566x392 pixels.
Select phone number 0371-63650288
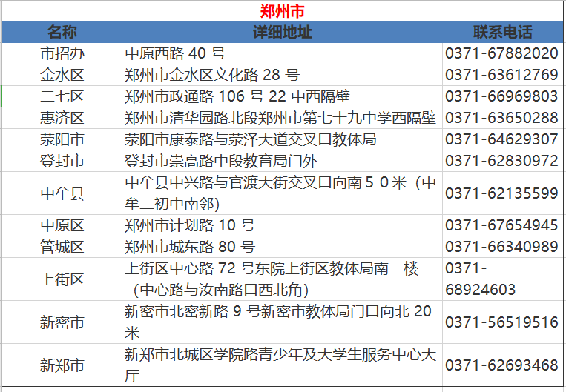[x=503, y=118]
